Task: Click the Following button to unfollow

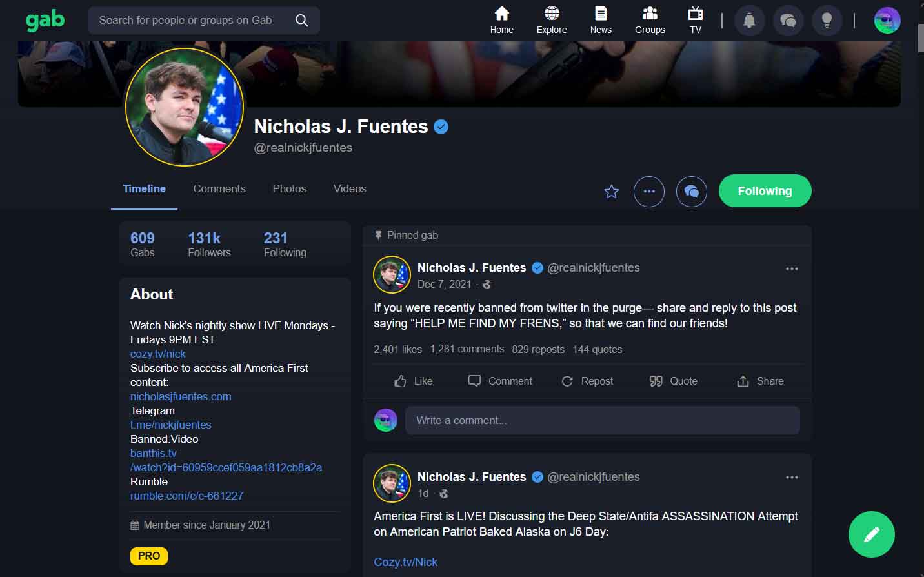Action: tap(765, 191)
